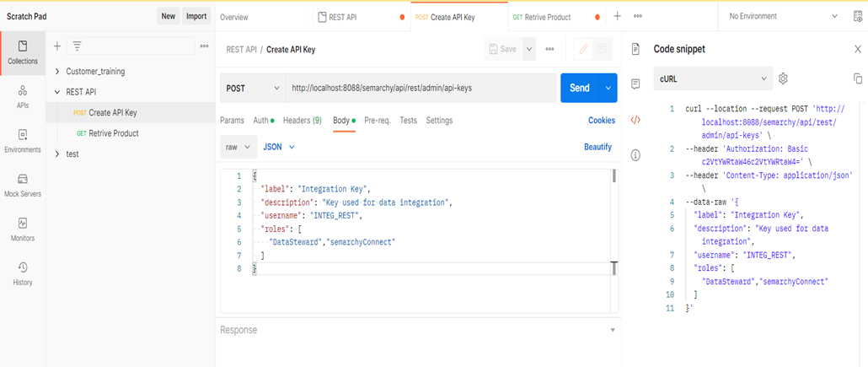Open the raw body type dropdown
This screenshot has height=367, width=868.
coord(238,147)
